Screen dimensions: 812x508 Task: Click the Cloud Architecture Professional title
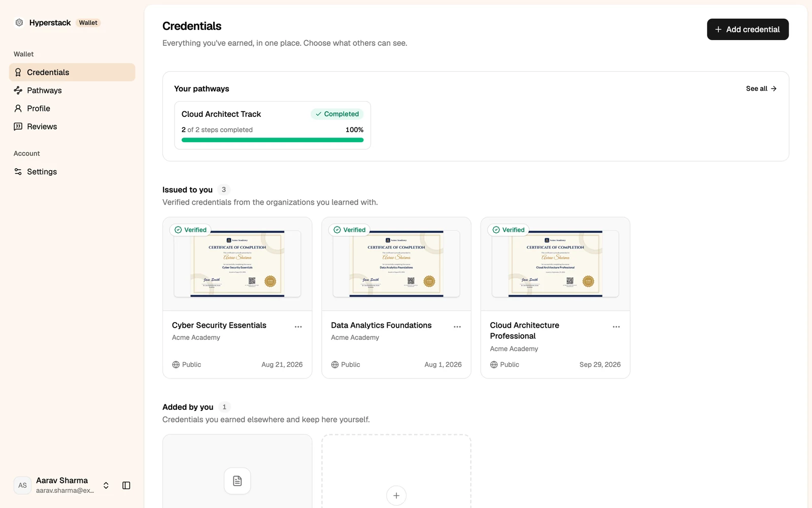(x=525, y=331)
